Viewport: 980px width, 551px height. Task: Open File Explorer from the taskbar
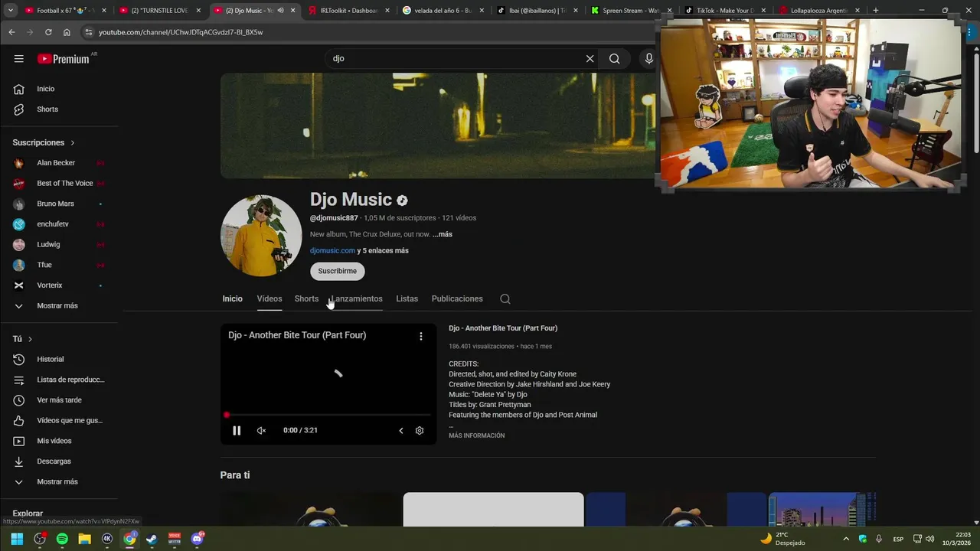coord(84,539)
